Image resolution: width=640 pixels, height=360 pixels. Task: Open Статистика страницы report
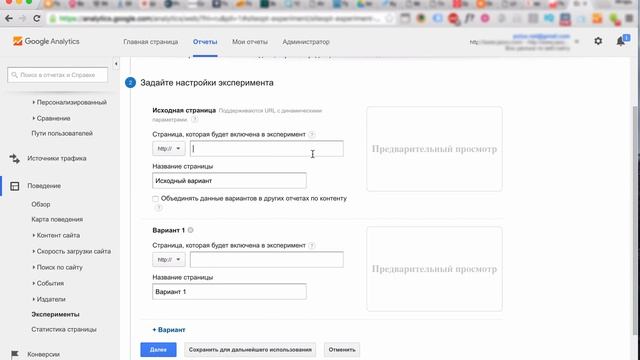pyautogui.click(x=64, y=329)
